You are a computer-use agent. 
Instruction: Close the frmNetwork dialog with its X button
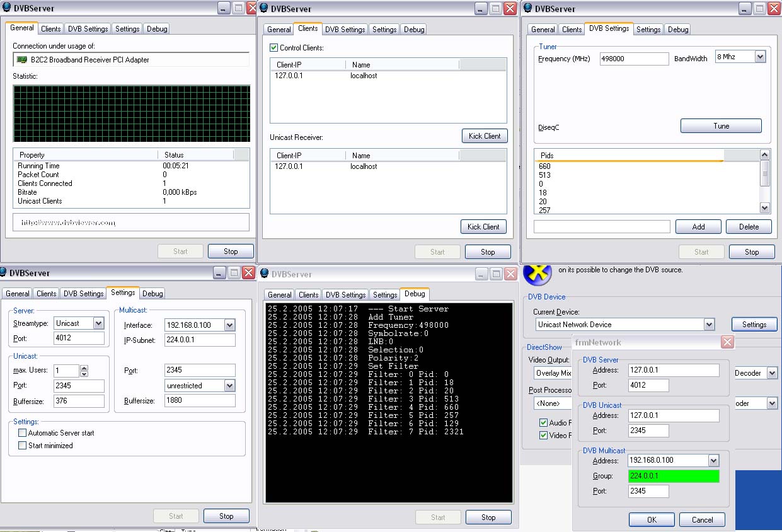[727, 342]
